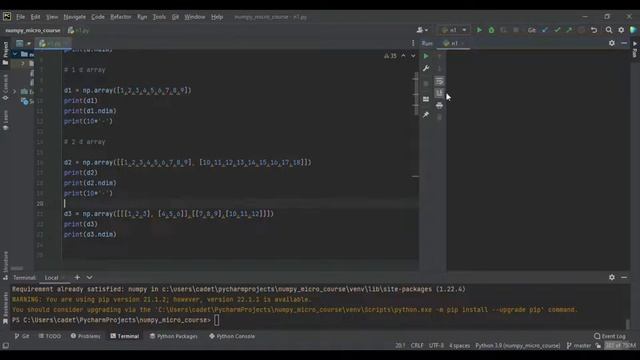Go to next highlighted warning arrow
Screen dimensions: 640x360
413,56
